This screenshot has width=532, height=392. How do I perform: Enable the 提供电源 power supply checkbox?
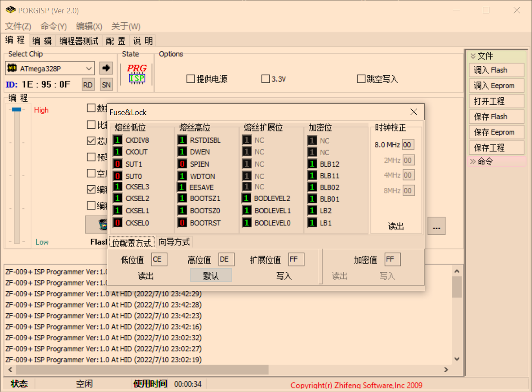(190, 79)
